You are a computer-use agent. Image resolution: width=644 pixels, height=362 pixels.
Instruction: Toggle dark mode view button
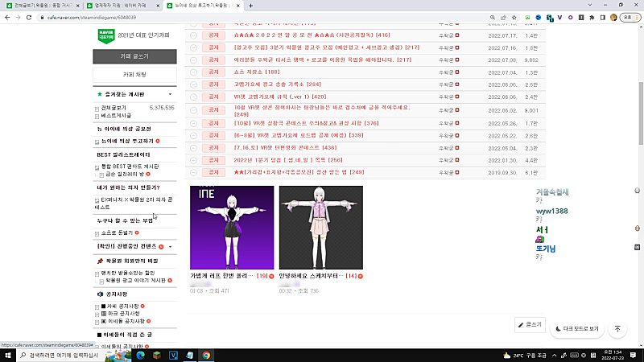click(577, 329)
